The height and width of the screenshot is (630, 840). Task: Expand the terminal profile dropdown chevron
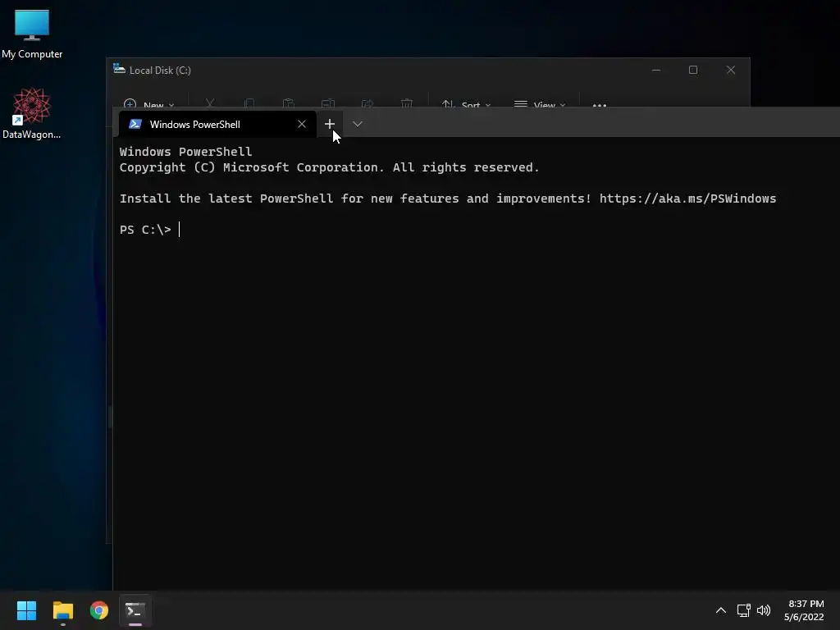[x=358, y=125]
